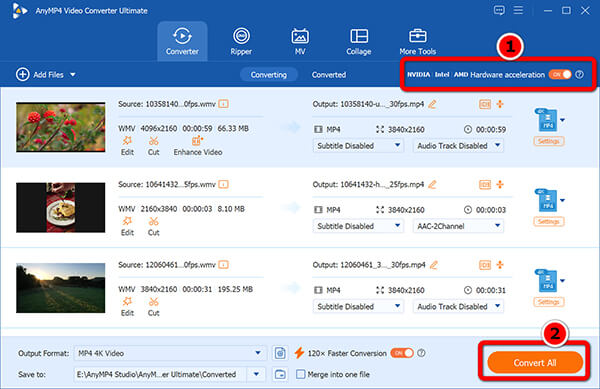Image resolution: width=600 pixels, height=389 pixels.
Task: Open the feedback chat icon in title bar
Action: (x=499, y=10)
